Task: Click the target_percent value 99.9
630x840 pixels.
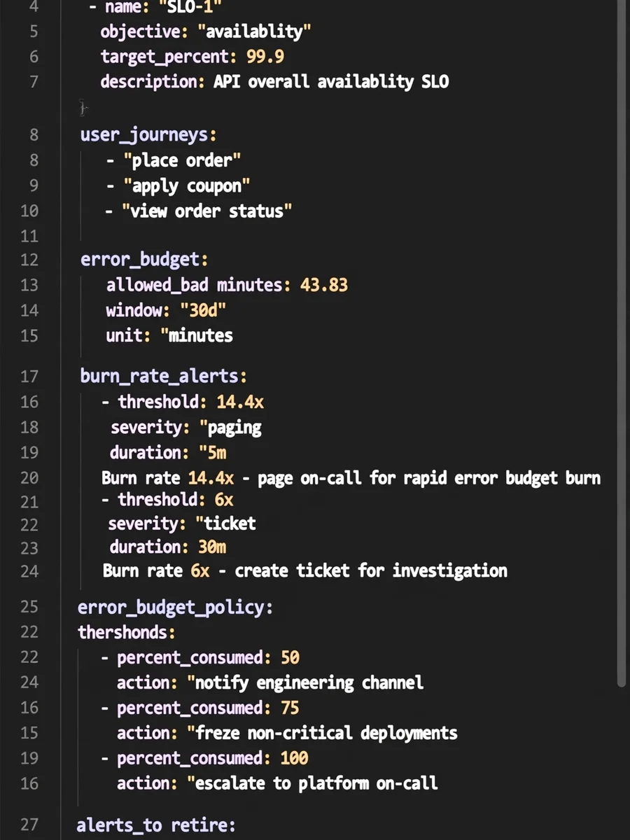Action: 265,56
